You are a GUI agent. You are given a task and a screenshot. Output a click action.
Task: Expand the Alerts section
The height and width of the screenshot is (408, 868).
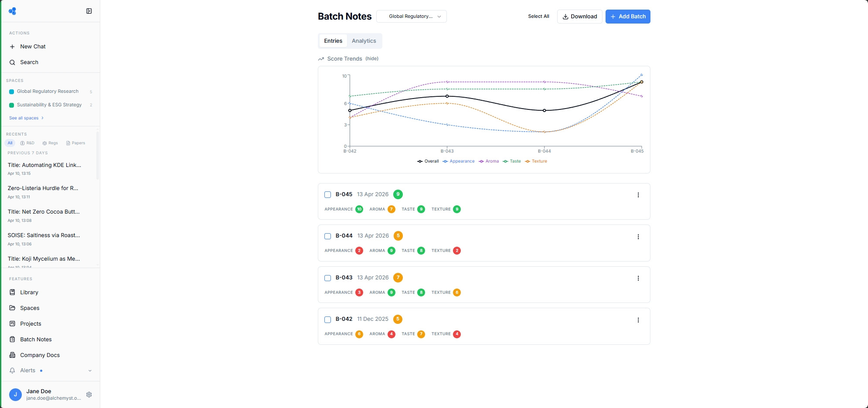(x=90, y=370)
